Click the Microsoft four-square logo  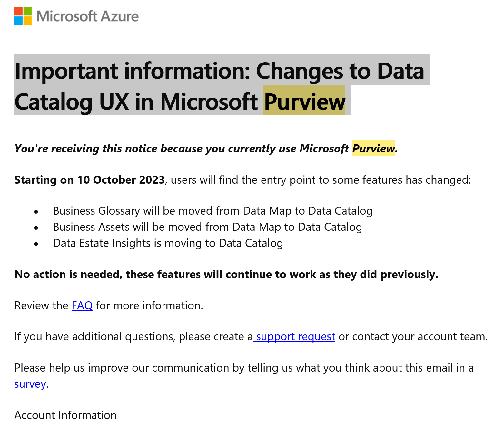click(23, 16)
